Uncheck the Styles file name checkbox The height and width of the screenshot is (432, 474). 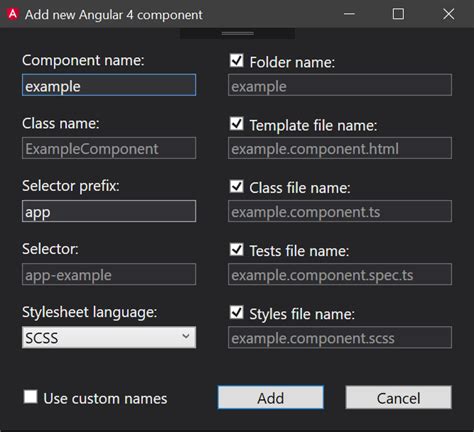236,312
